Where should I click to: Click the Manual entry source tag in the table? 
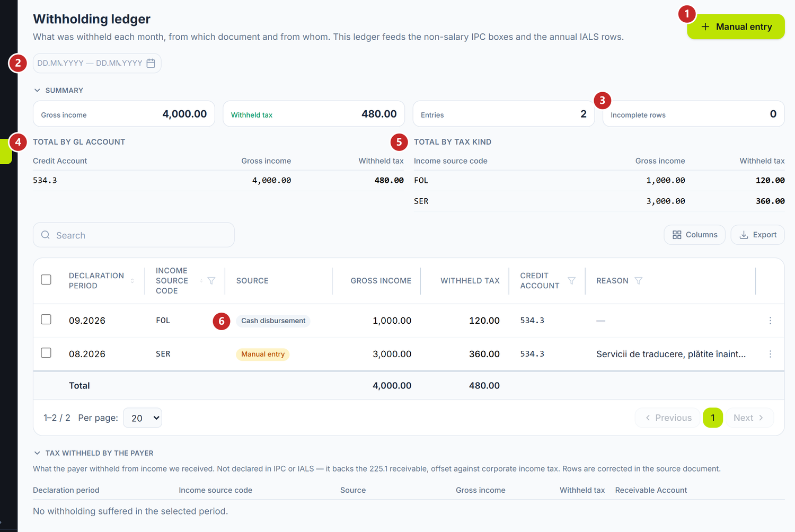click(x=263, y=354)
